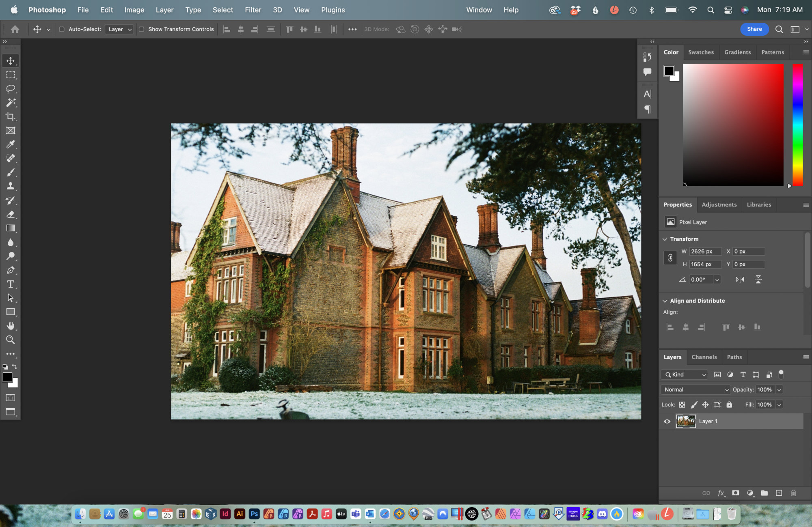Image resolution: width=812 pixels, height=527 pixels.
Task: Open the Kind layer filter dropdown
Action: pyautogui.click(x=685, y=374)
